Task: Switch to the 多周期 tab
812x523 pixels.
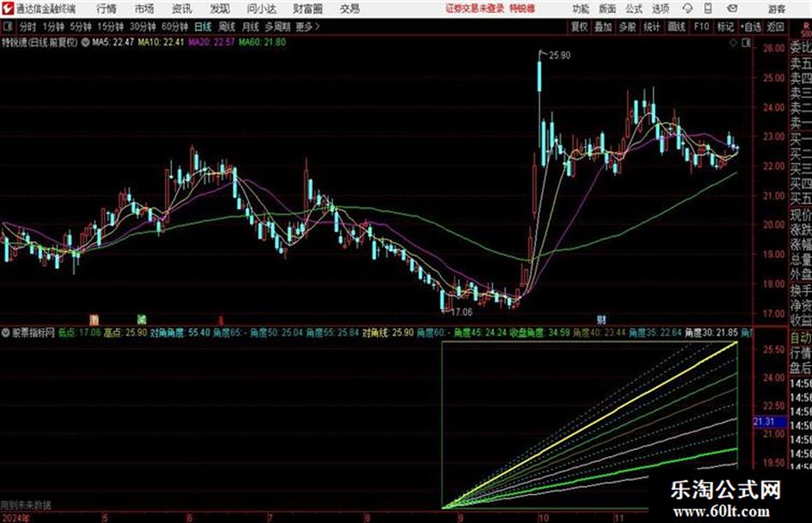Action: click(x=278, y=27)
